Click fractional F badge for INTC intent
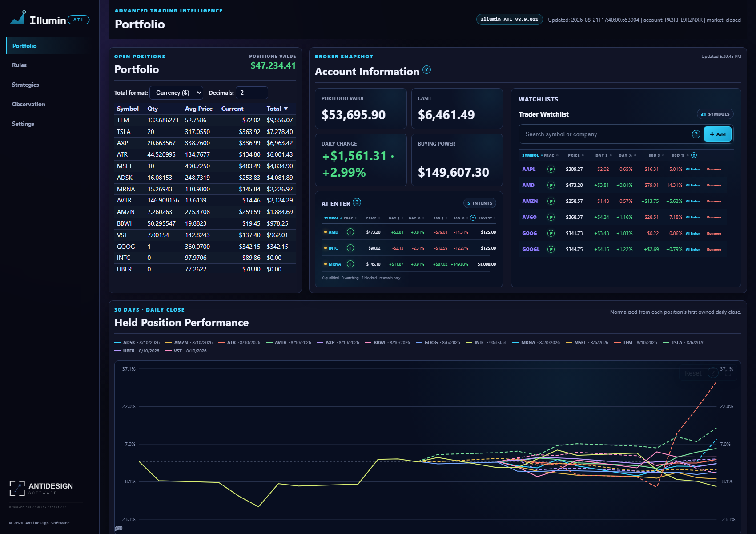Screen dimensions: 756x534 (350, 248)
